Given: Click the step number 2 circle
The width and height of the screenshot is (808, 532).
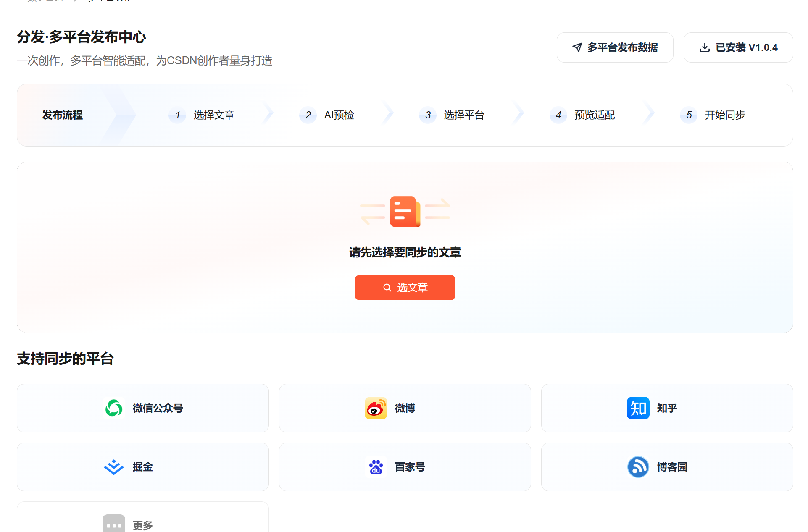Looking at the screenshot, I should 308,115.
